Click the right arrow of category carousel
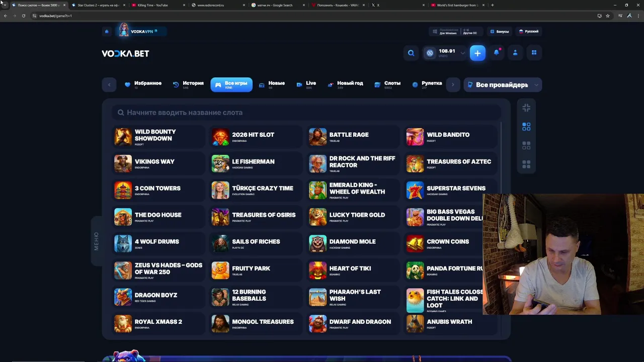Image resolution: width=644 pixels, height=362 pixels. [453, 84]
